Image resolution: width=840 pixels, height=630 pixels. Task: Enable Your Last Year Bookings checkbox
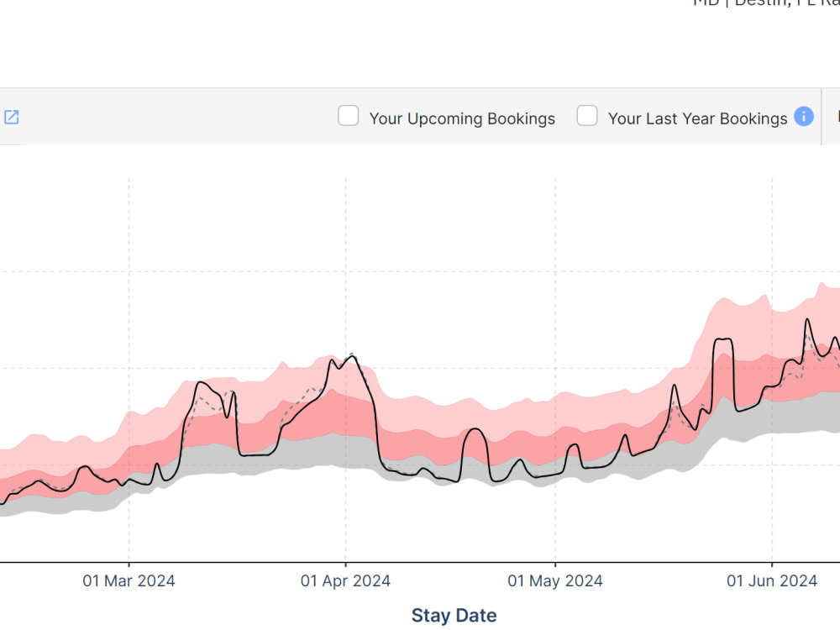pyautogui.click(x=587, y=116)
